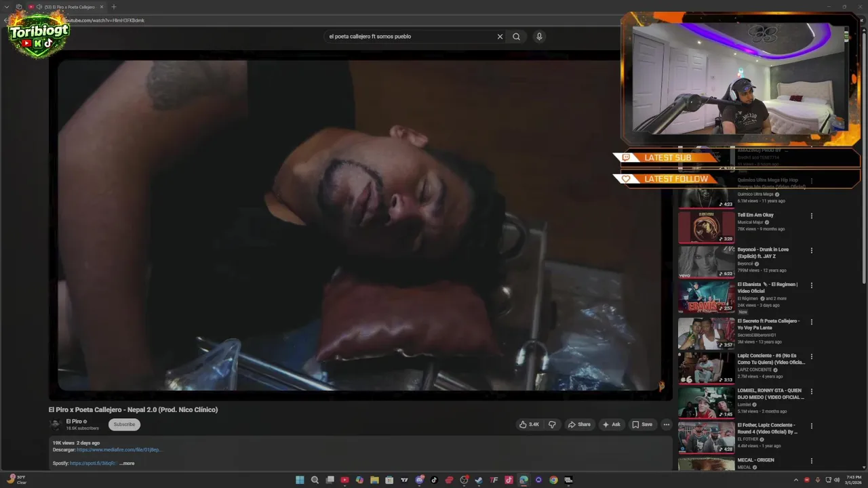Open weather widget showing 30°F
This screenshot has width=868, height=488.
16,480
